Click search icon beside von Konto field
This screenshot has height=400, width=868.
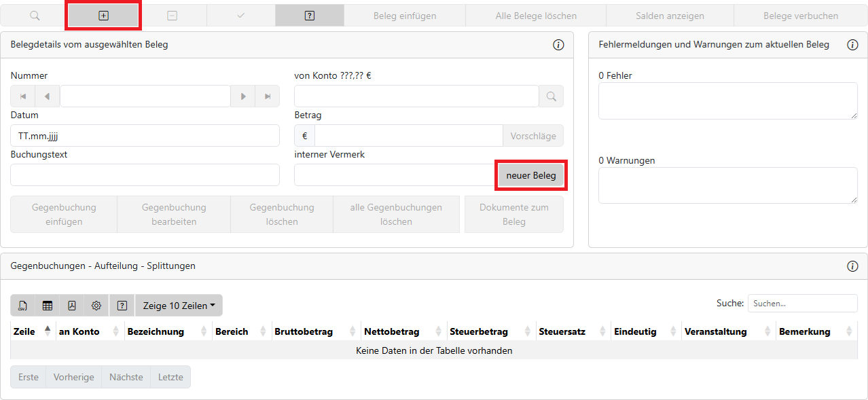[551, 96]
